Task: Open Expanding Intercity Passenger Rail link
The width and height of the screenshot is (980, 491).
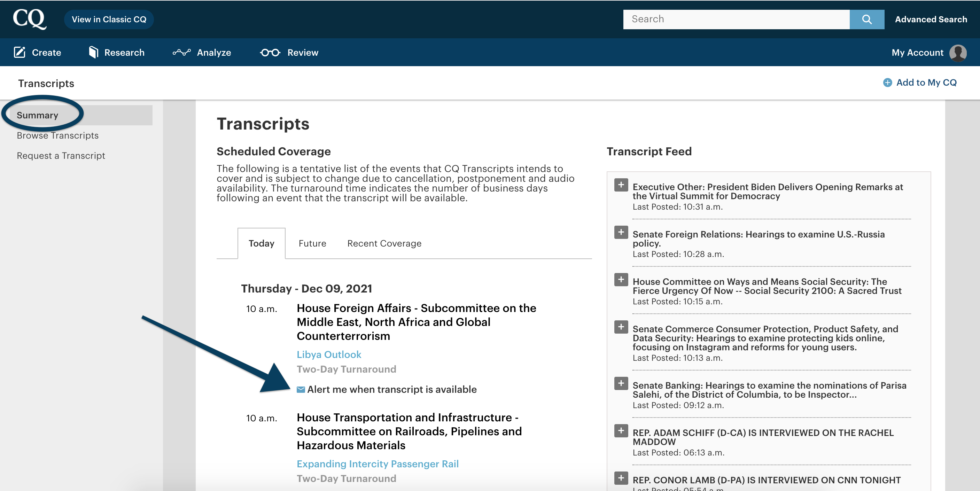Action: (378, 464)
